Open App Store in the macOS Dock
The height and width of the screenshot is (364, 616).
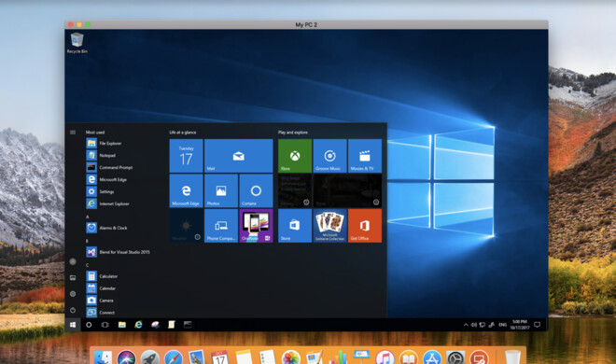pyautogui.click(x=432, y=358)
